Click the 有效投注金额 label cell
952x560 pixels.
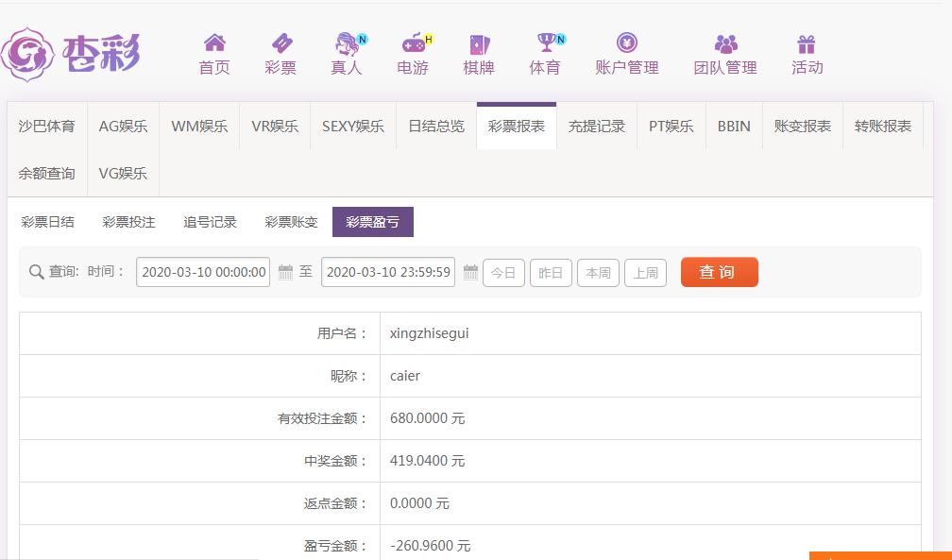coord(200,418)
